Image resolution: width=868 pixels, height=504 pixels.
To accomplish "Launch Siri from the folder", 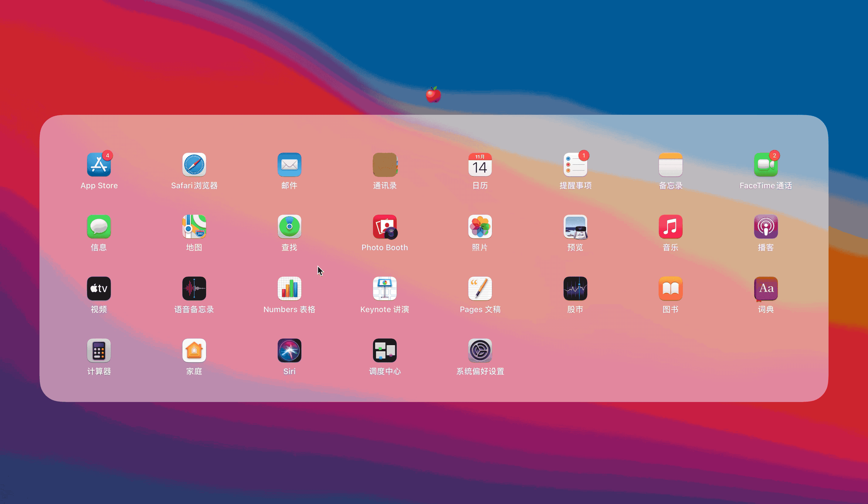I will [289, 350].
